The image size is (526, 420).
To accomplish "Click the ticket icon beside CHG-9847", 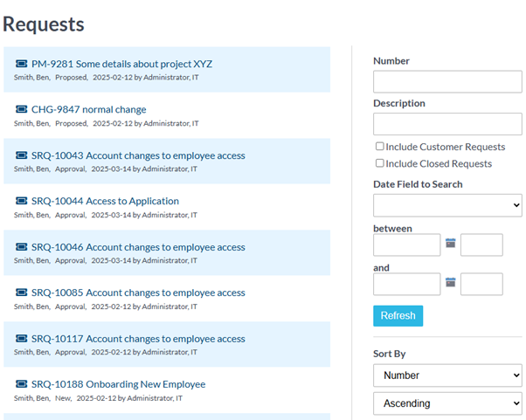I will point(22,109).
